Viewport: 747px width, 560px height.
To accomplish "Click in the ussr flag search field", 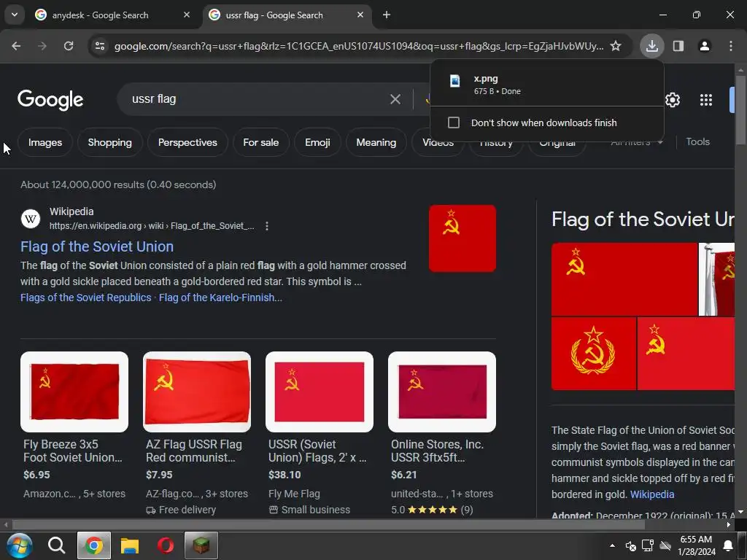I will pyautogui.click(x=258, y=99).
